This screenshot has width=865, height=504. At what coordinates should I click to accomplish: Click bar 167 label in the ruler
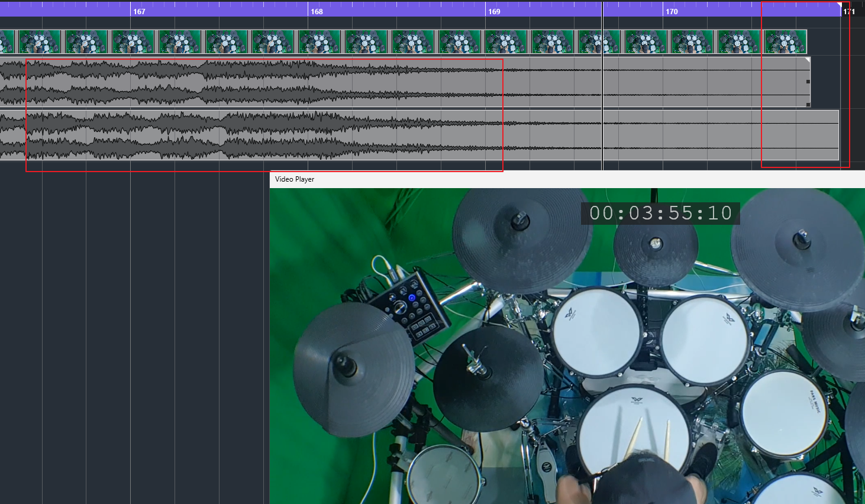pos(139,11)
